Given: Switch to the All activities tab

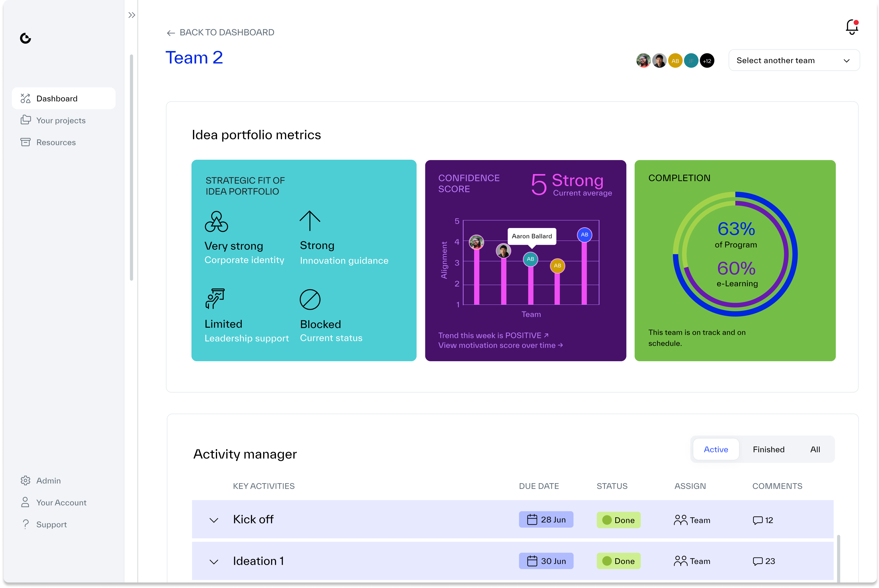Looking at the screenshot, I should 815,449.
